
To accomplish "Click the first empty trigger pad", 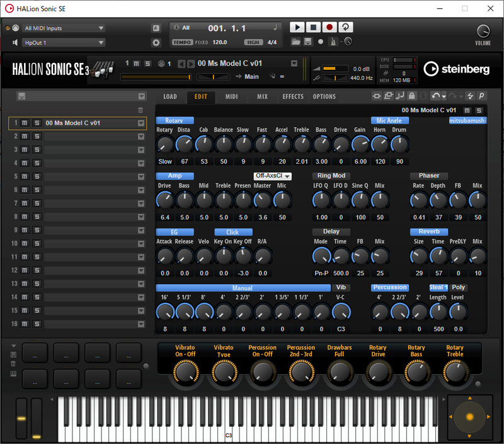I will point(35,353).
